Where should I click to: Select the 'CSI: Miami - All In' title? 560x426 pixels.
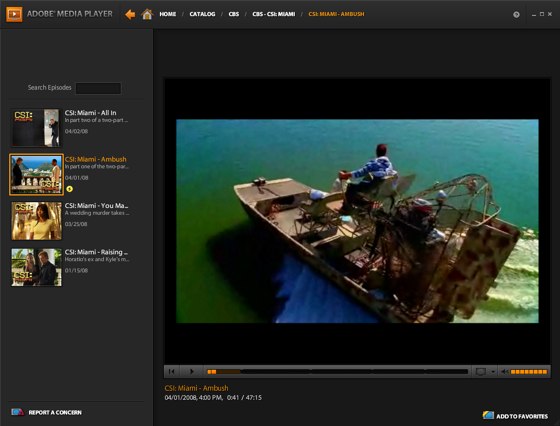click(90, 113)
